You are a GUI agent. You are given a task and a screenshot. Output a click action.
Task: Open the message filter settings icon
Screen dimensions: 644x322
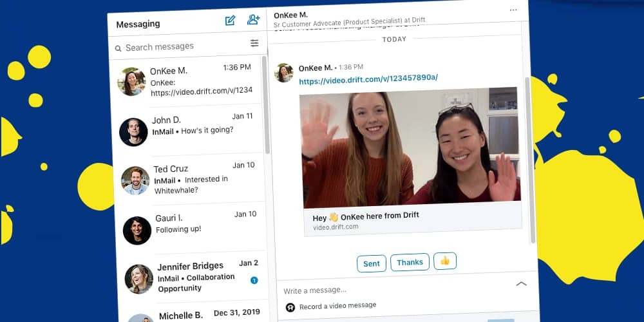tap(254, 43)
